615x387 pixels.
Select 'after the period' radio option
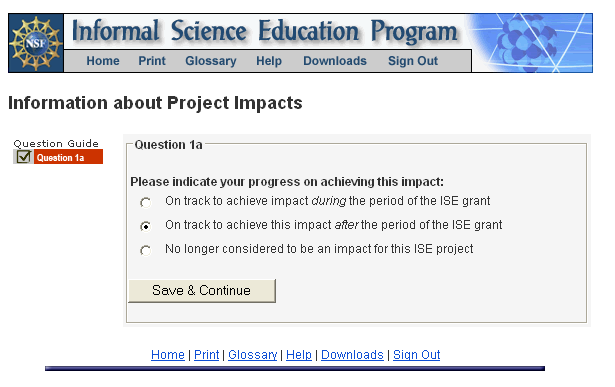pos(146,226)
